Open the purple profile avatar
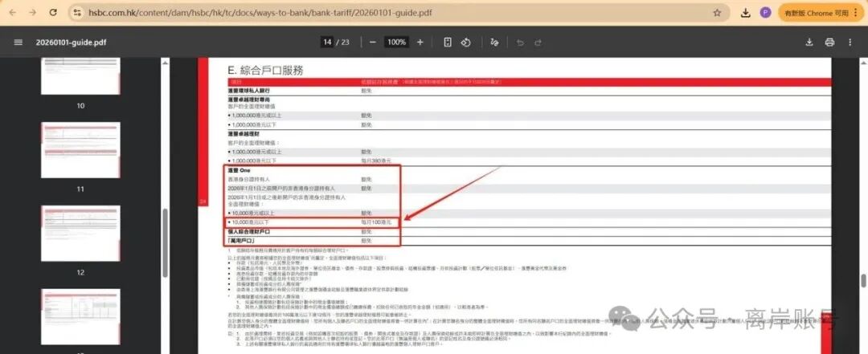The height and width of the screenshot is (354, 868). [766, 13]
